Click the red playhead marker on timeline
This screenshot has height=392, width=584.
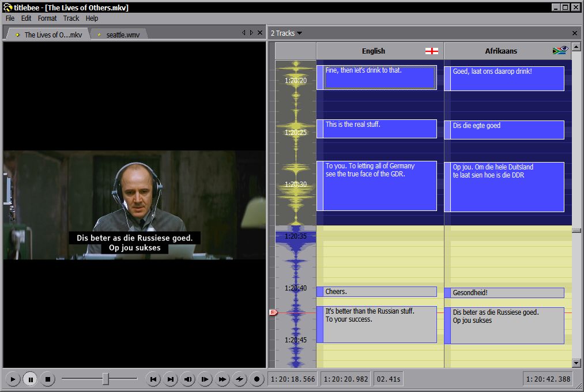pos(273,312)
